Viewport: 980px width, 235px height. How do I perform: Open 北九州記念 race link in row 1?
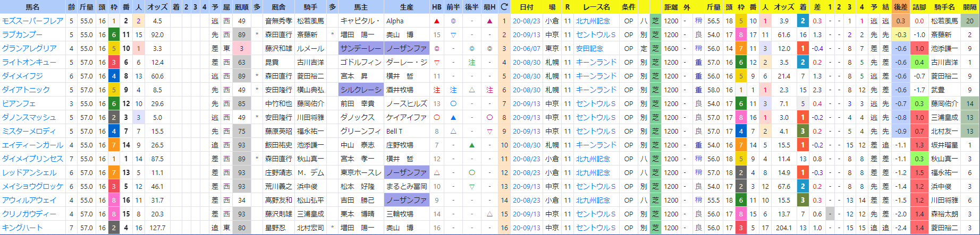593,21
